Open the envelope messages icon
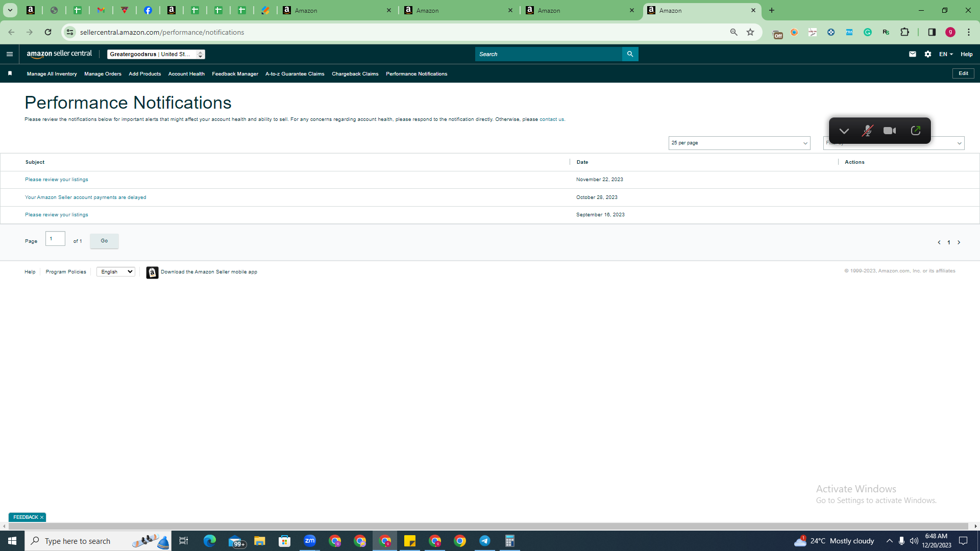The image size is (980, 551). tap(913, 54)
